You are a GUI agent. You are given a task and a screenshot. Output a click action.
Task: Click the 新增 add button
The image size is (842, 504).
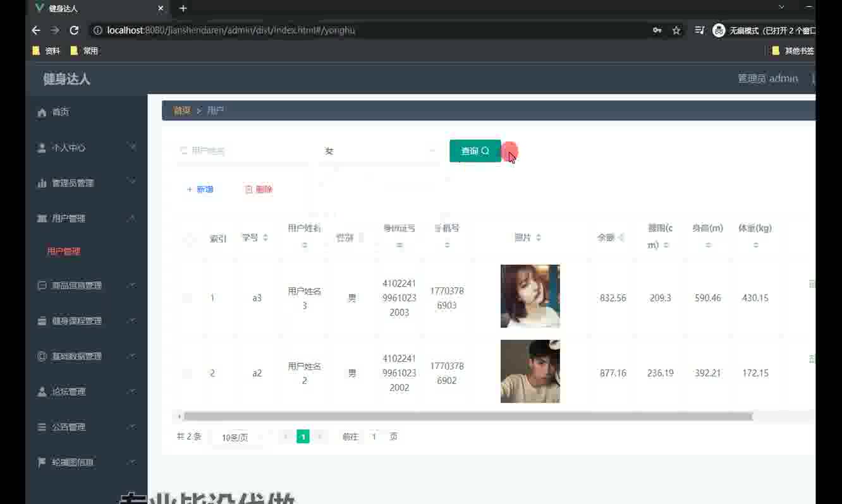pyautogui.click(x=200, y=189)
